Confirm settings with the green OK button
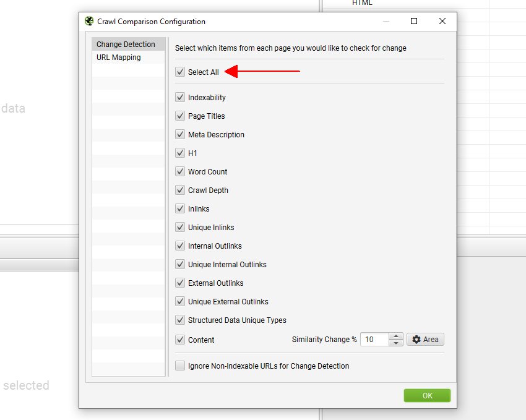Image resolution: width=526 pixels, height=420 pixels. (427, 395)
